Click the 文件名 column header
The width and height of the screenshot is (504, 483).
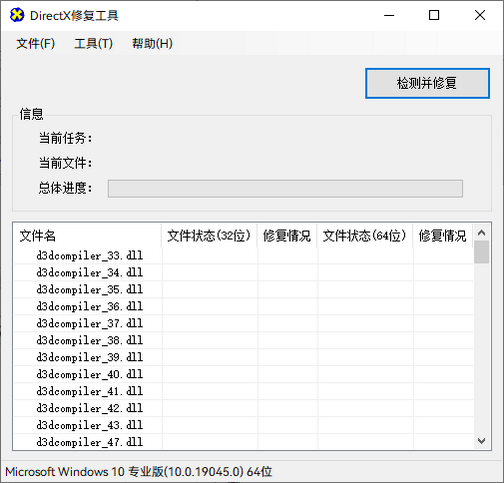(x=87, y=236)
